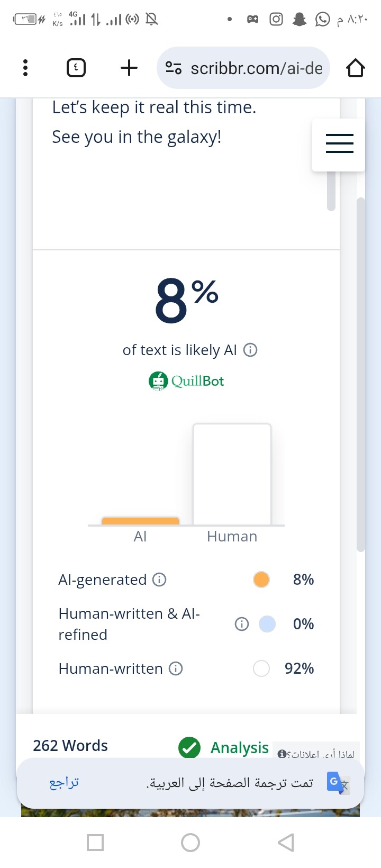
Task: Tap the undo translation link in Arabic
Action: point(64,783)
